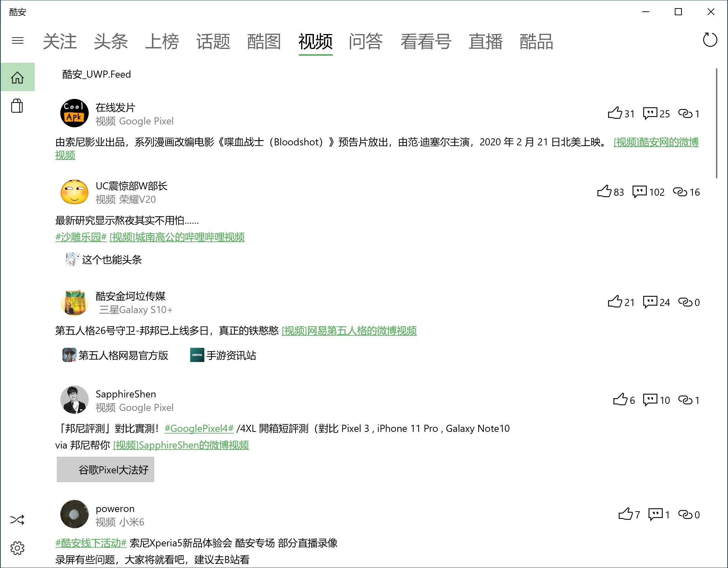Image resolution: width=728 pixels, height=568 pixels.
Task: Open the app market bag icon
Action: click(x=17, y=106)
